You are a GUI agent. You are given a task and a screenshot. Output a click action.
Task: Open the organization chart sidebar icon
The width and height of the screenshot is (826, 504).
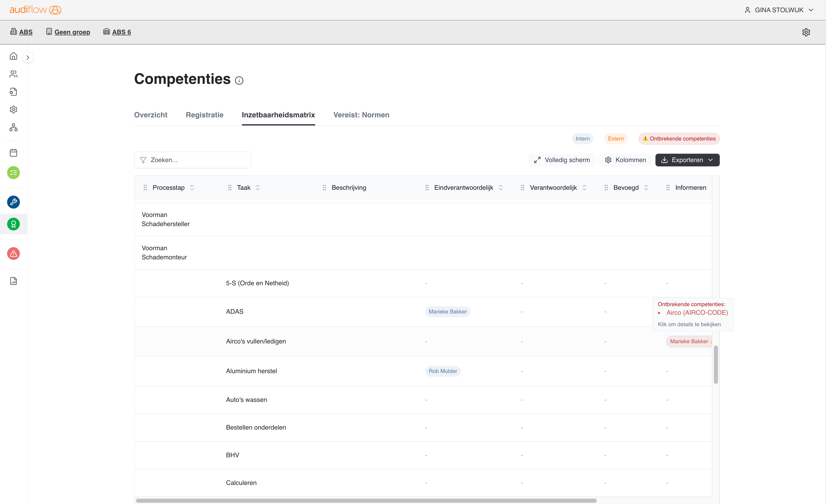click(x=13, y=127)
